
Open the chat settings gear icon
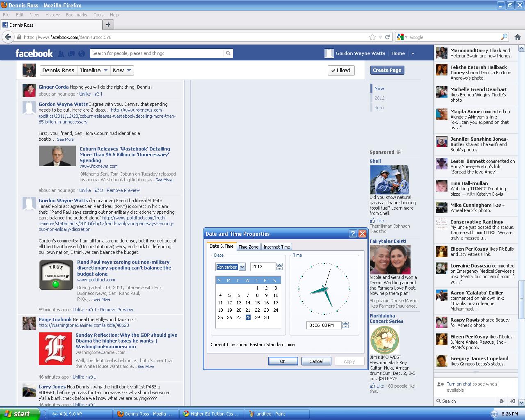[501, 401]
